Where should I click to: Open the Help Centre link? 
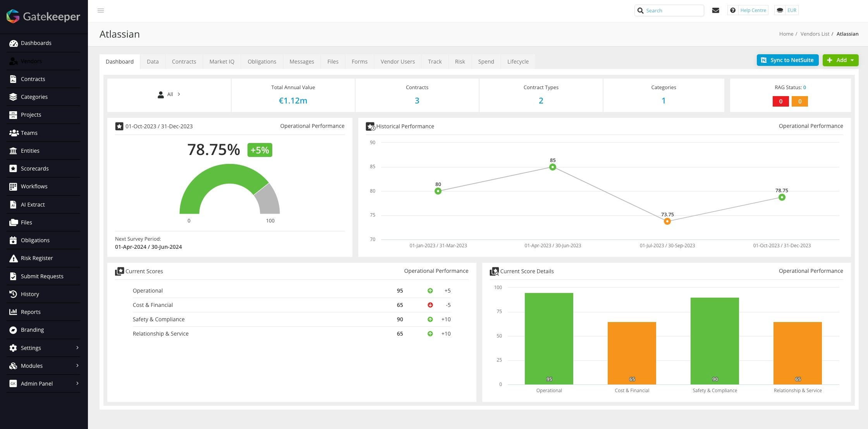coord(753,10)
